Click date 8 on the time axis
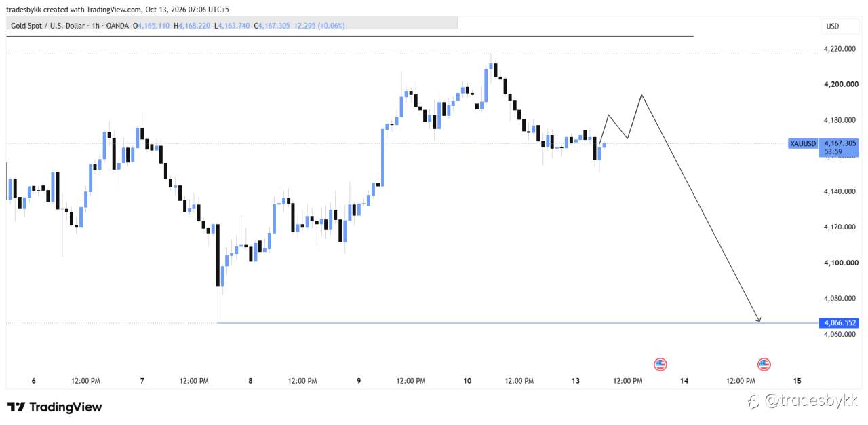Image resolution: width=868 pixels, height=425 pixels. (250, 381)
